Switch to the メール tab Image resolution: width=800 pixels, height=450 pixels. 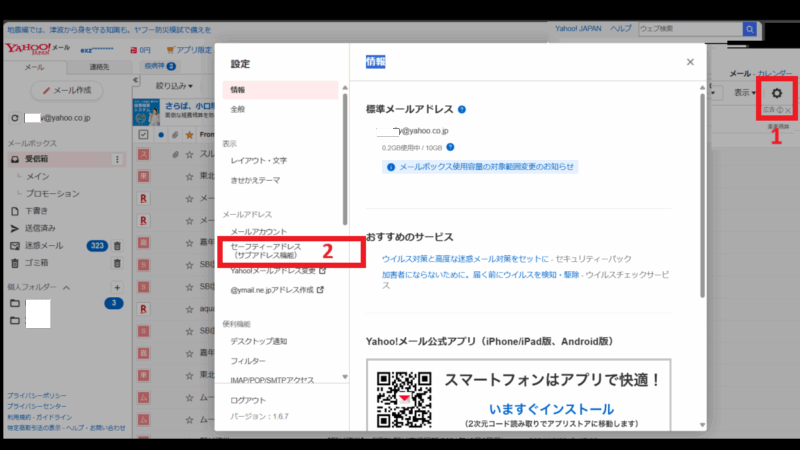click(35, 67)
